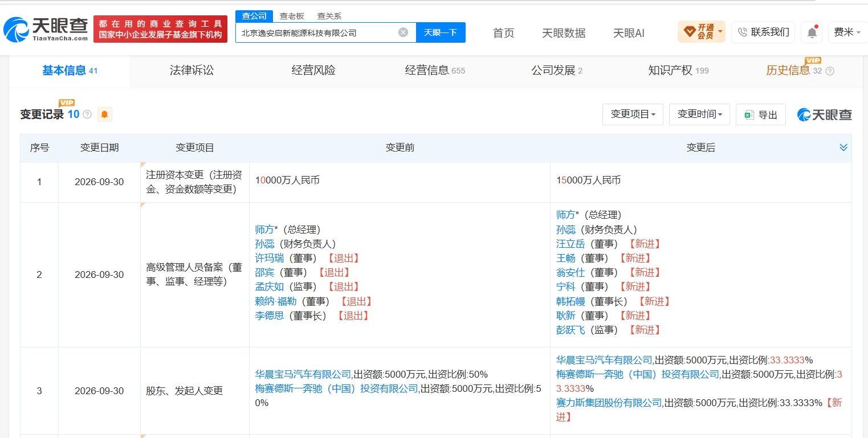The image size is (868, 438).
Task: Open the 费米 user account dropdown
Action: coord(847,32)
